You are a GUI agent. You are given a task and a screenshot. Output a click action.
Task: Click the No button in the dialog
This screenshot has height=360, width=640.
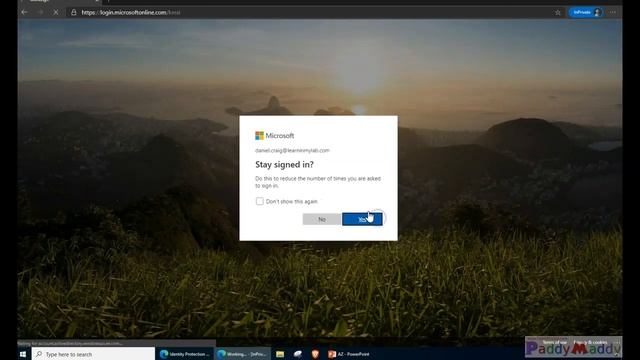(322, 219)
